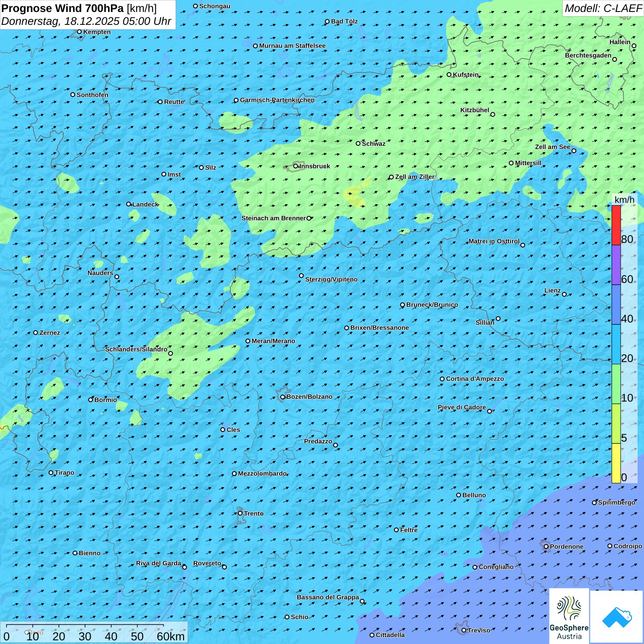Click the 'Conegliano' label
The image size is (644, 644).
pos(496,567)
